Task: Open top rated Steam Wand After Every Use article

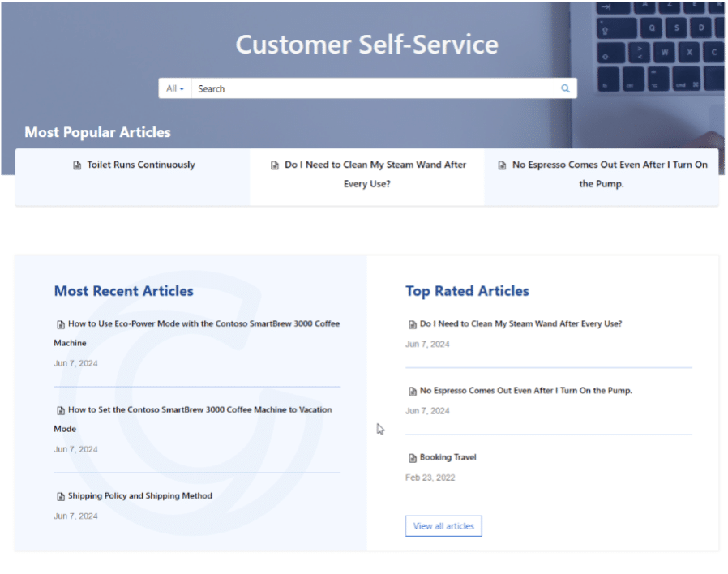Action: pyautogui.click(x=521, y=323)
